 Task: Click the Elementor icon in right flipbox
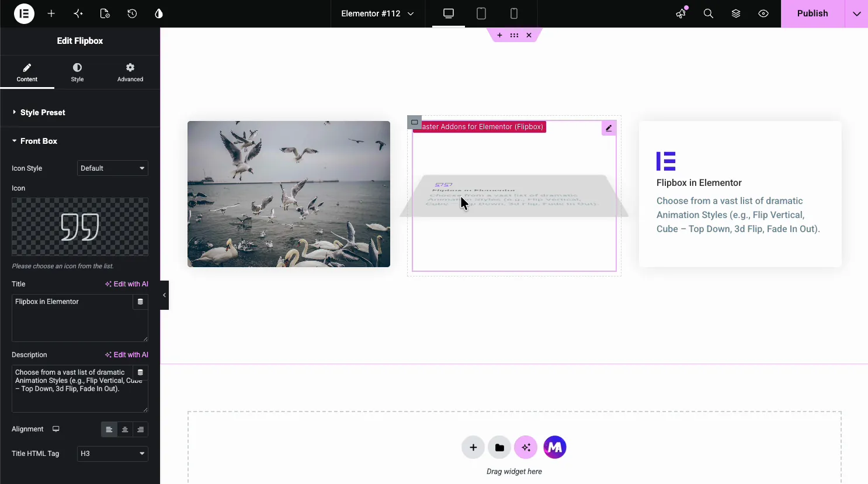click(666, 161)
